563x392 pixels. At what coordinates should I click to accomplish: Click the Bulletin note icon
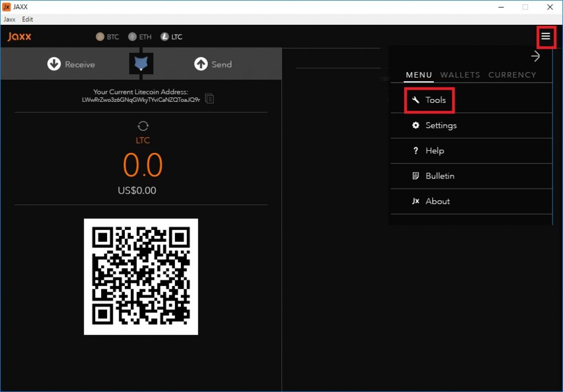tap(416, 176)
